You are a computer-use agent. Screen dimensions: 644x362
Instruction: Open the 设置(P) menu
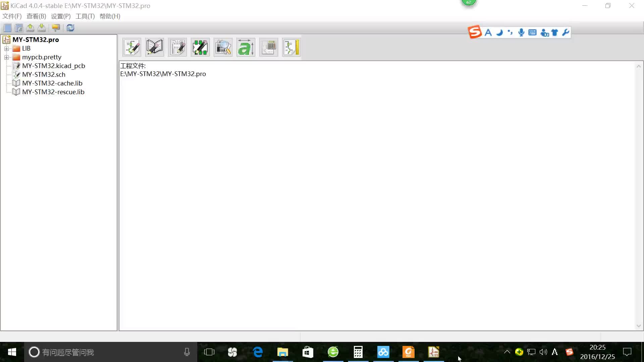(x=61, y=16)
